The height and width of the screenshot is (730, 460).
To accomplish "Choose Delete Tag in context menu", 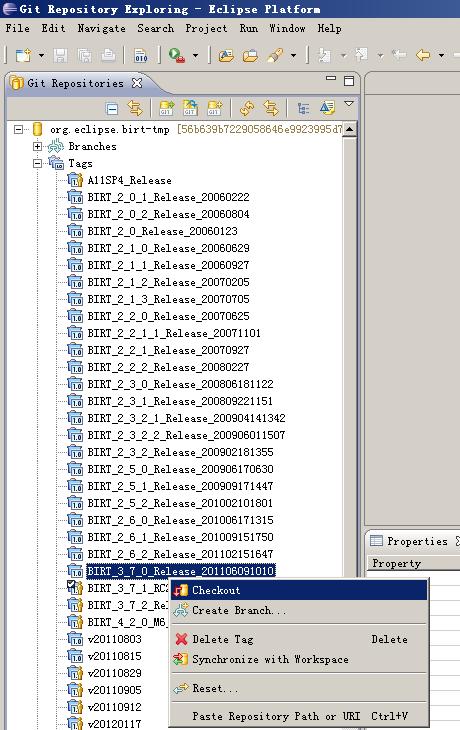I will coord(299,639).
